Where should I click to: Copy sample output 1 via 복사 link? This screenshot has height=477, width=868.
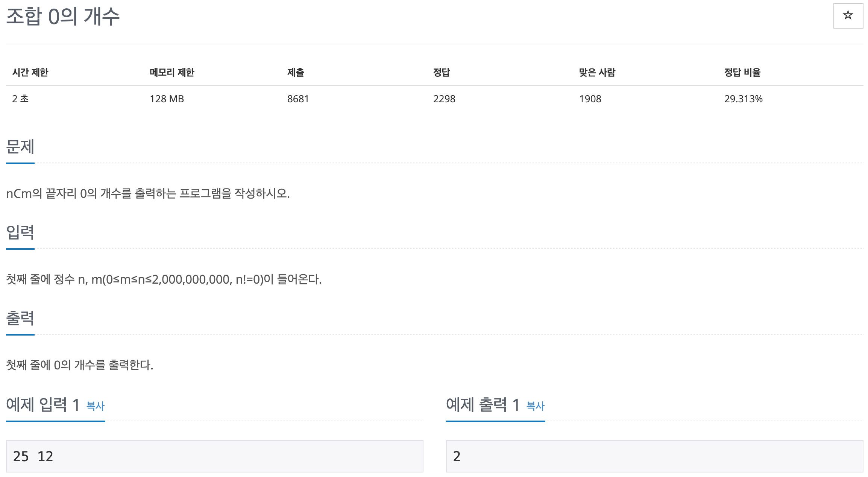tap(536, 406)
